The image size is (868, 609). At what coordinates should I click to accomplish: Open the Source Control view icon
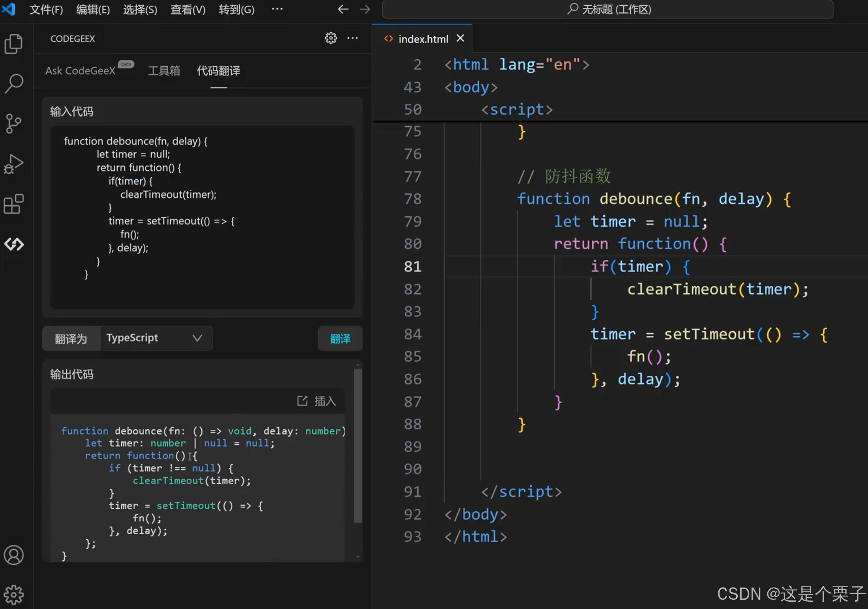pos(14,123)
